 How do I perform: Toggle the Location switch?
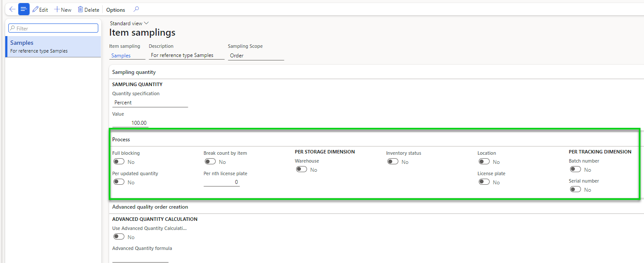point(484,162)
